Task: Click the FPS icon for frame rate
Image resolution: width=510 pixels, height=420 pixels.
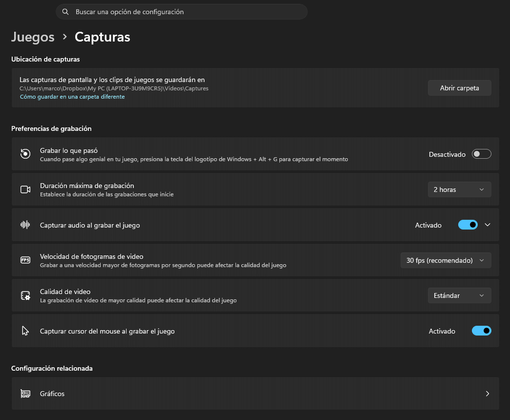Action: pos(25,260)
